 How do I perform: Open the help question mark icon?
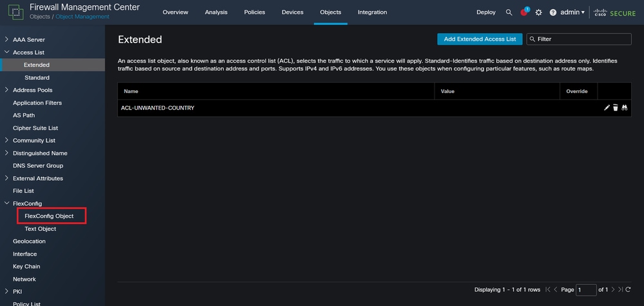pos(553,12)
